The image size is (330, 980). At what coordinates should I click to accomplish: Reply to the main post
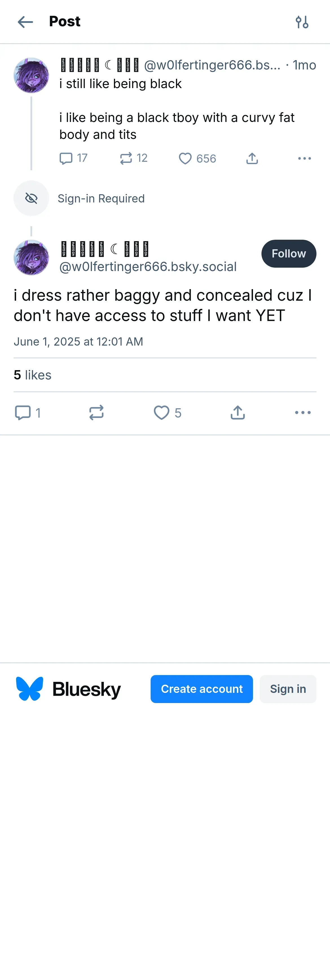pyautogui.click(x=23, y=412)
